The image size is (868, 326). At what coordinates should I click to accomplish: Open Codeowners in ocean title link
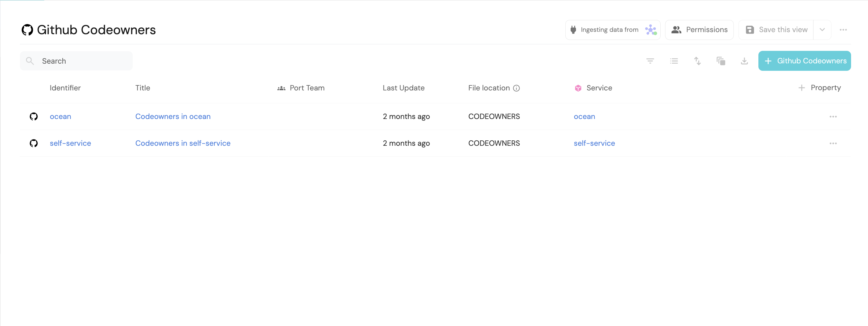point(173,116)
